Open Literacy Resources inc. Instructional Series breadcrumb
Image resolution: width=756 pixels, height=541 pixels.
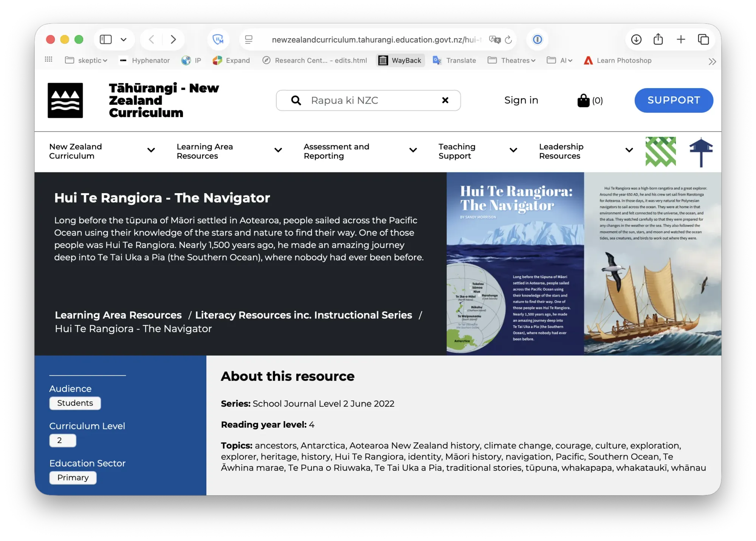304,315
